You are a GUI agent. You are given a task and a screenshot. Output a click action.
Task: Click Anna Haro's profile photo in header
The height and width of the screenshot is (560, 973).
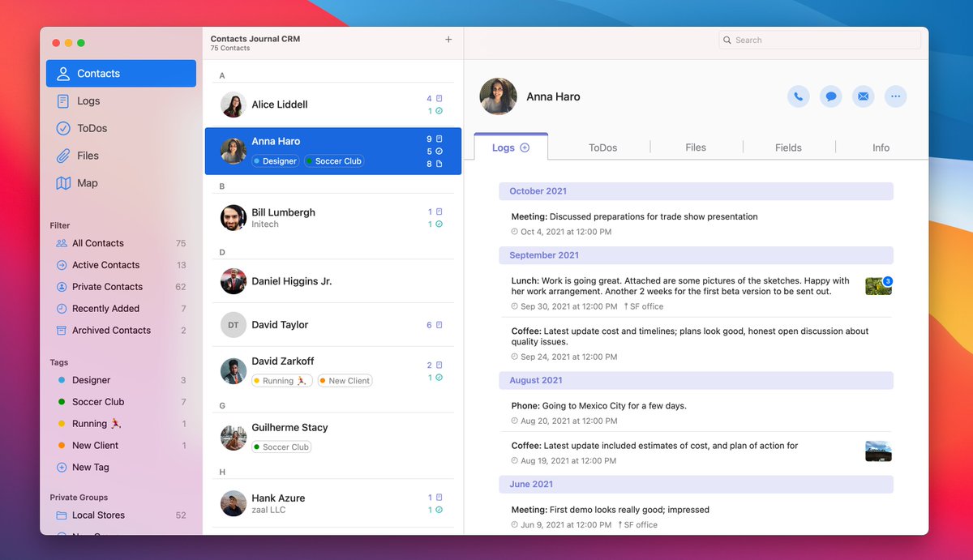coord(498,96)
